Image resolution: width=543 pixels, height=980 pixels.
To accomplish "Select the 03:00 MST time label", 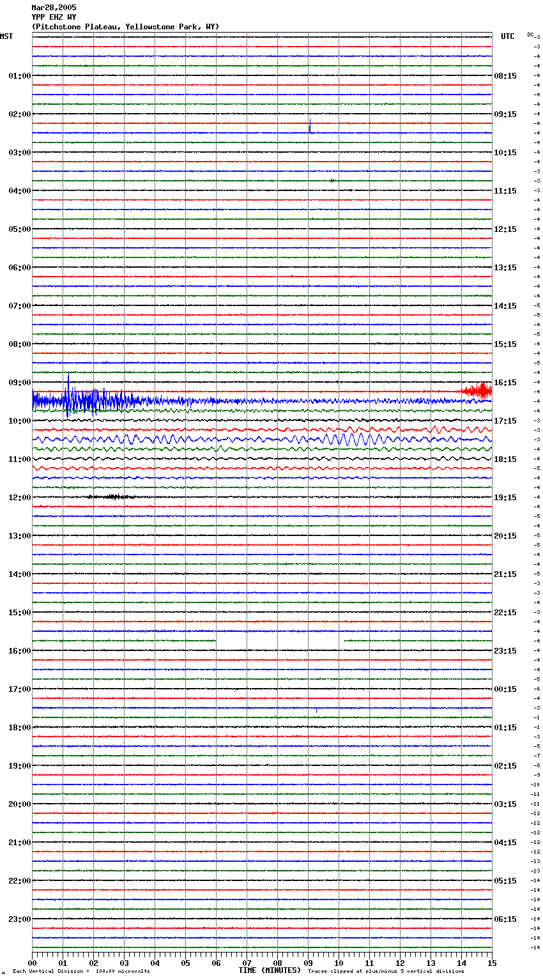I will tap(19, 153).
